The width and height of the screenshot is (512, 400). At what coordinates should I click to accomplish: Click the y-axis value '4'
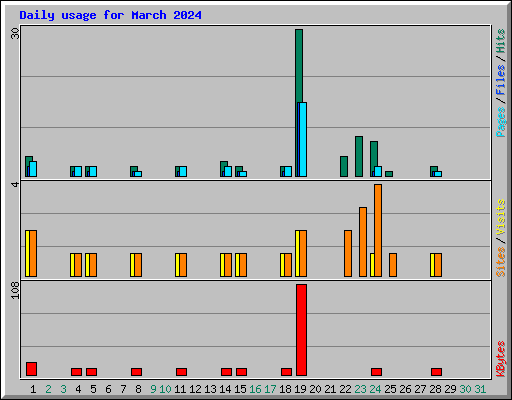15,184
